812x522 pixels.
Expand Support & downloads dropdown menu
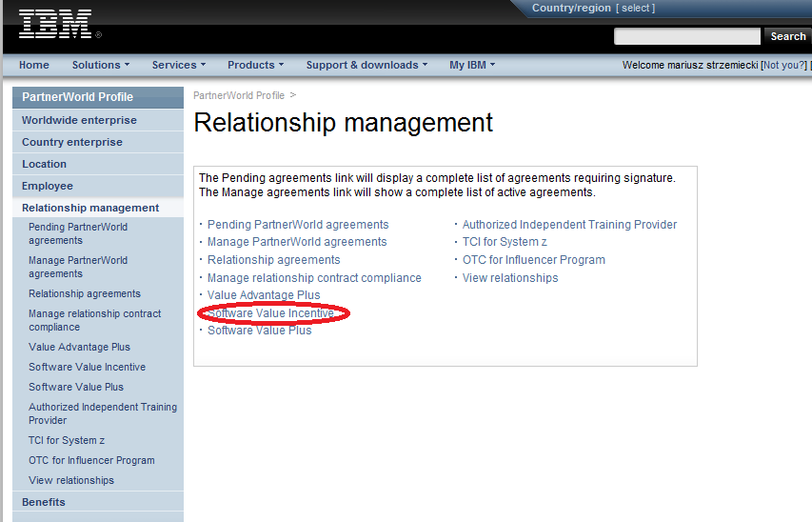point(366,66)
